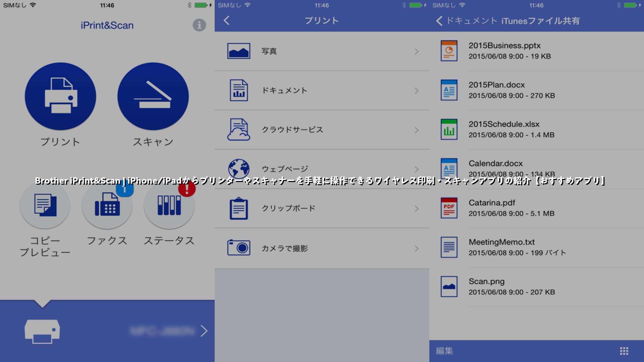Tap the ステータス label
This screenshot has width=644, height=362.
click(x=169, y=241)
